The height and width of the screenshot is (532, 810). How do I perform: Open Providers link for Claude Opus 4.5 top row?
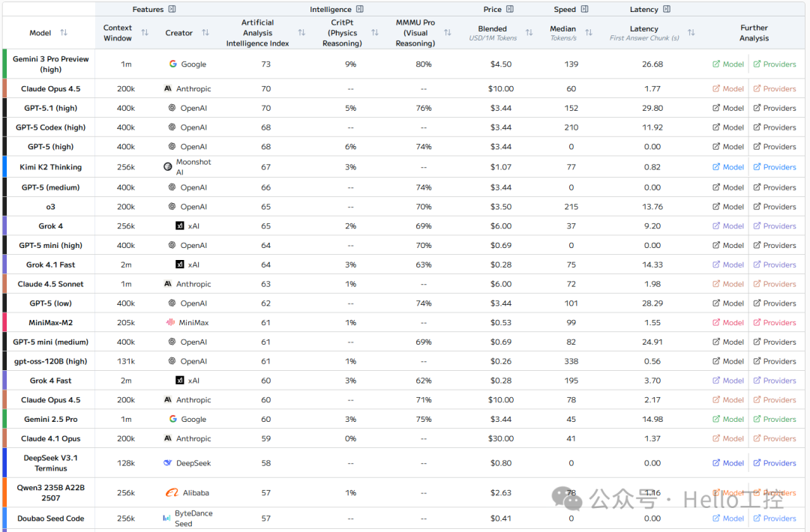774,88
